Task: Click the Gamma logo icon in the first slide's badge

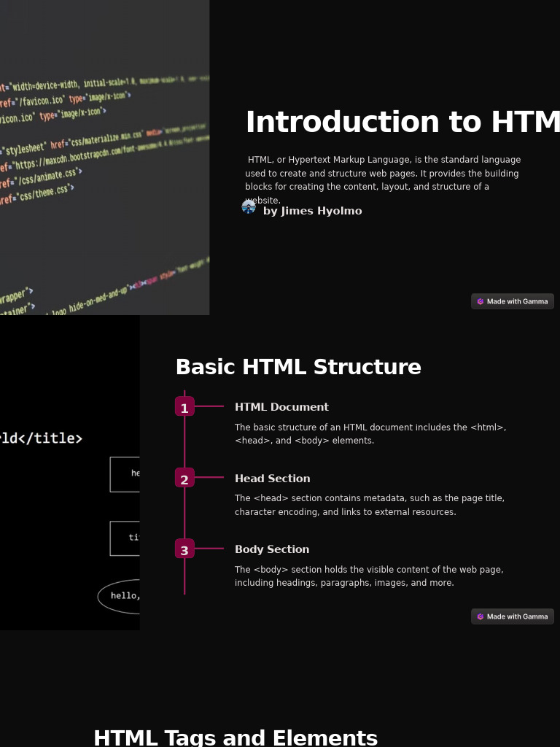Action: pos(480,301)
